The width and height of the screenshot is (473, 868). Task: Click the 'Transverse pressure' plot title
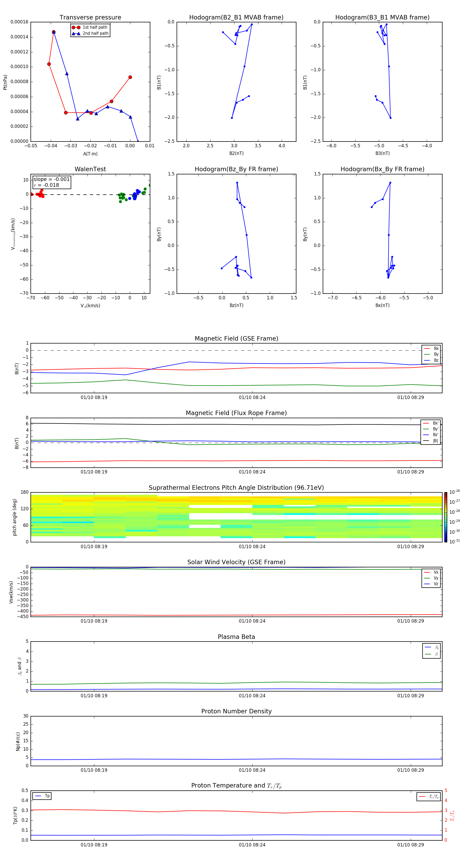click(x=90, y=18)
